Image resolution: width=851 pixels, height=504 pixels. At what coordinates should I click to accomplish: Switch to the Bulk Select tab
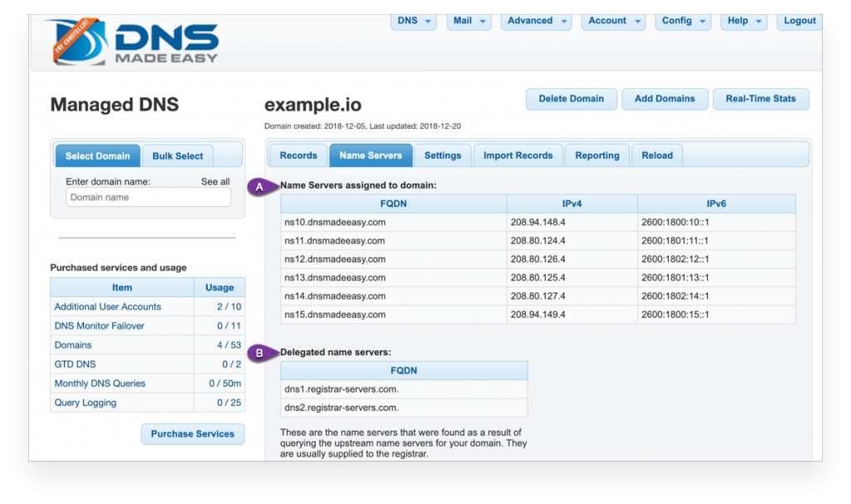pos(178,156)
